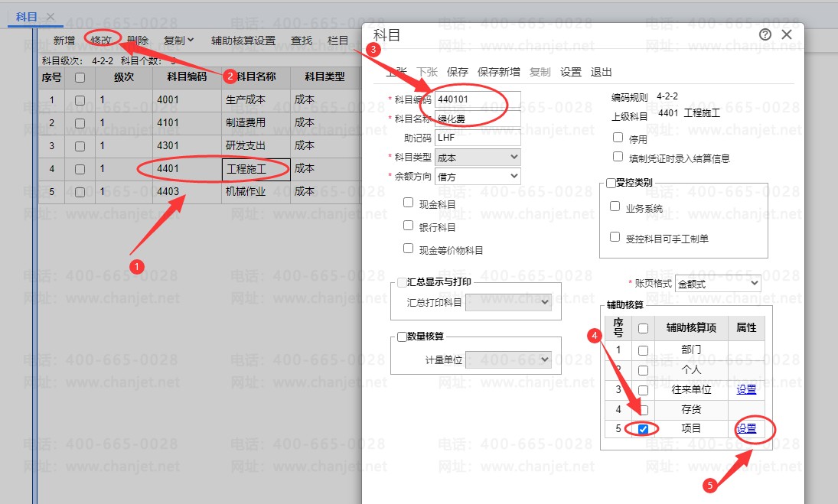Uncheck the 项目 auxiliary accounting checkbox
Image resolution: width=838 pixels, height=504 pixels.
[x=644, y=429]
